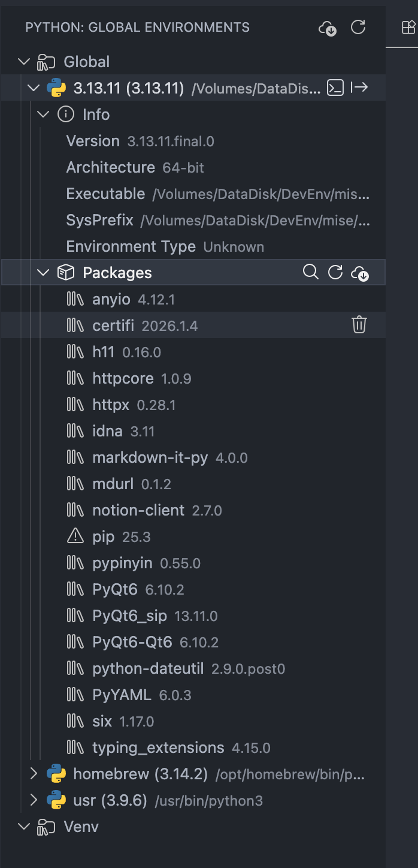Select the PyQt6 package entry
Viewport: 418px width, 868px height.
point(115,589)
